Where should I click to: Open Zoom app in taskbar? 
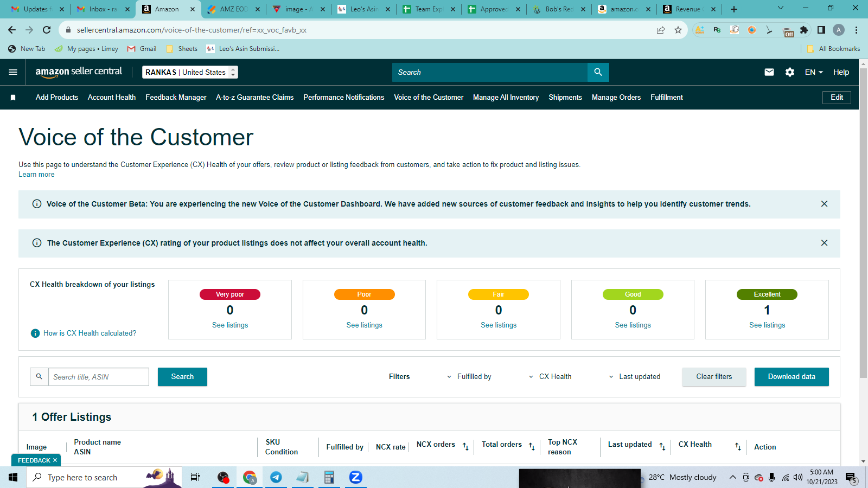point(355,477)
